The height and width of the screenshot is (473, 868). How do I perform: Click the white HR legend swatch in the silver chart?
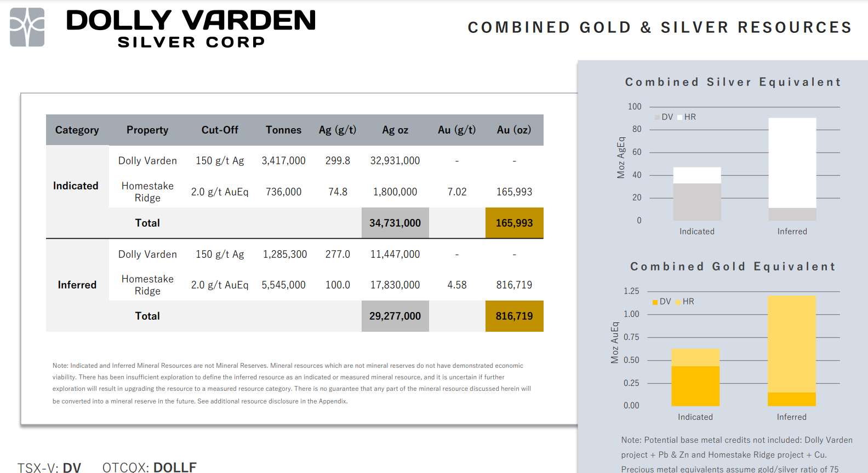pyautogui.click(x=679, y=117)
